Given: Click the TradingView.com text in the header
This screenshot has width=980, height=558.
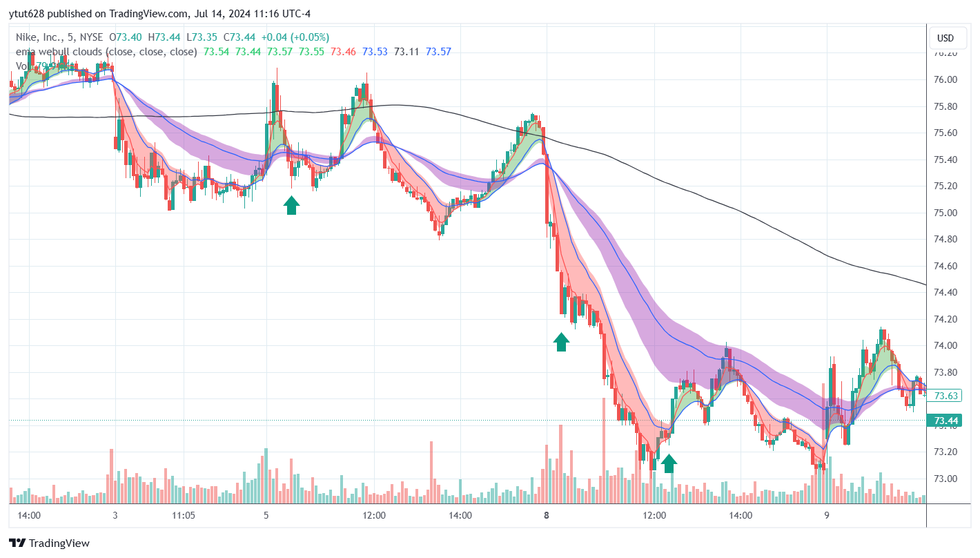Looking at the screenshot, I should click(x=148, y=13).
